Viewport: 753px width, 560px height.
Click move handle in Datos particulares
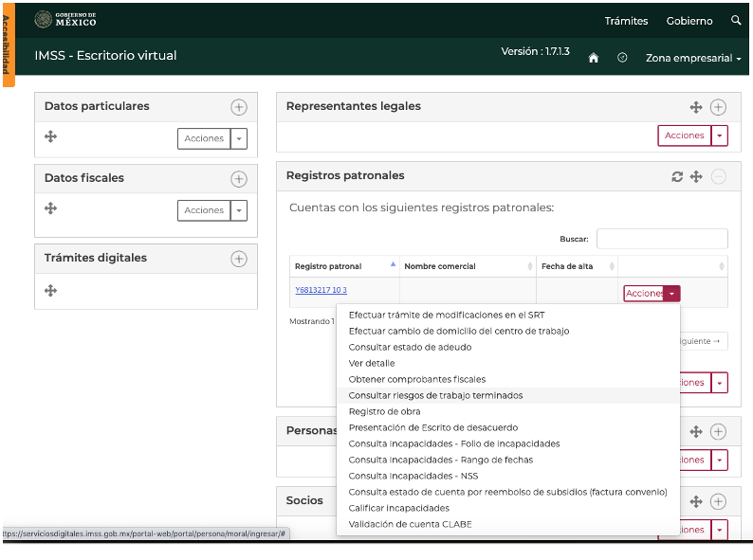pyautogui.click(x=50, y=136)
